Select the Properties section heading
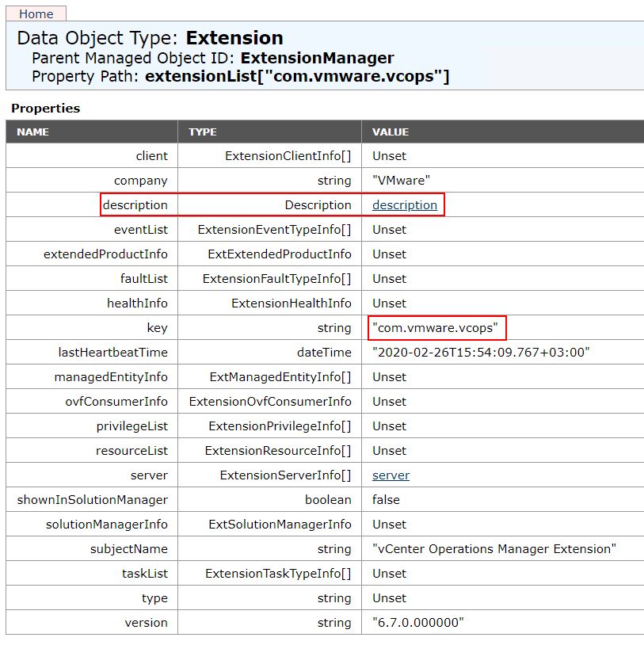The width and height of the screenshot is (644, 645). pos(46,109)
